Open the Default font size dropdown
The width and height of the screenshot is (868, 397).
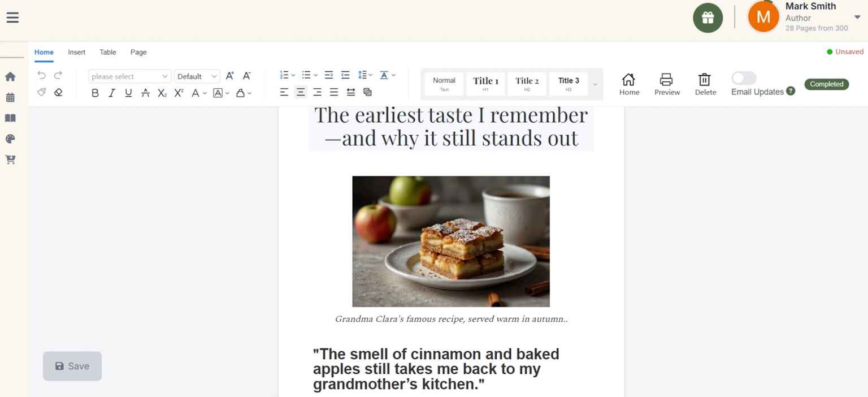pos(197,76)
